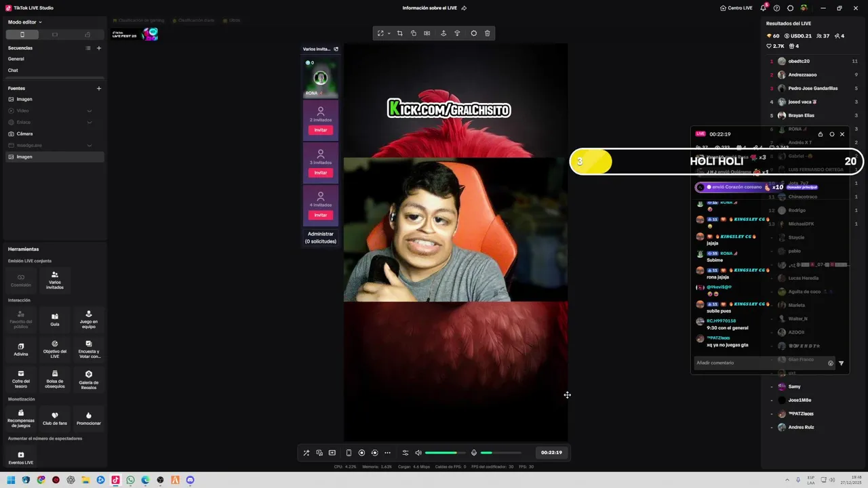Duplicate the selected source via the copy icon
Image resolution: width=868 pixels, height=488 pixels.
click(414, 33)
